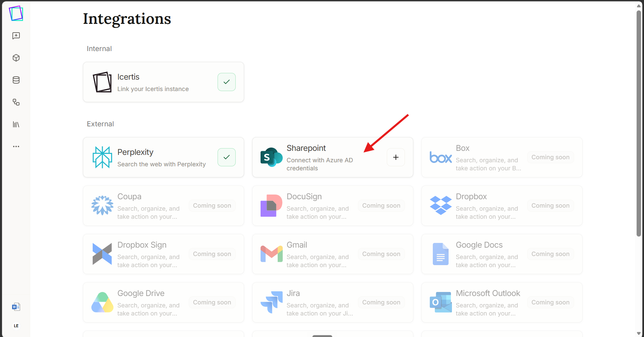Click the DocuSign card title
Viewport: 644px width, 337px height.
(304, 197)
